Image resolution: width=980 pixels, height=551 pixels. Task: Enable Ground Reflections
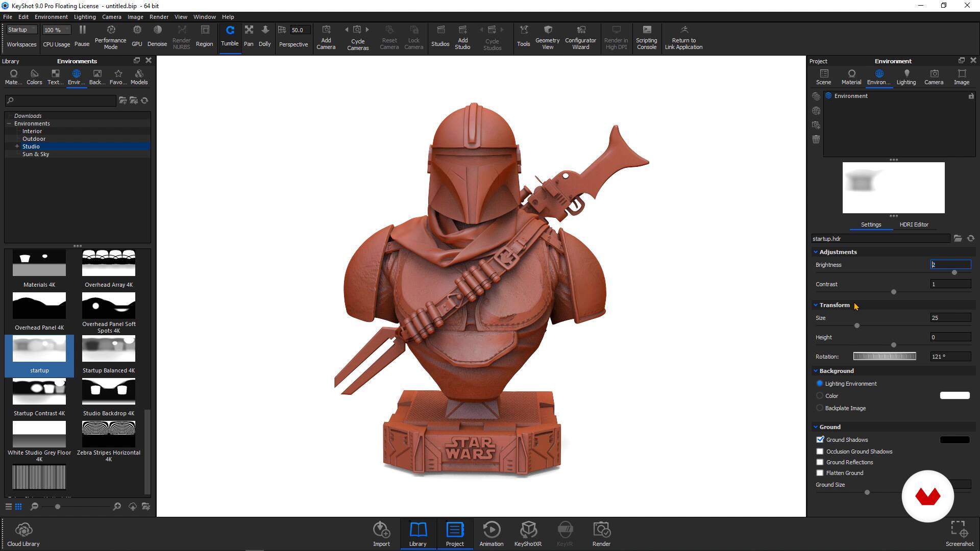tap(820, 462)
